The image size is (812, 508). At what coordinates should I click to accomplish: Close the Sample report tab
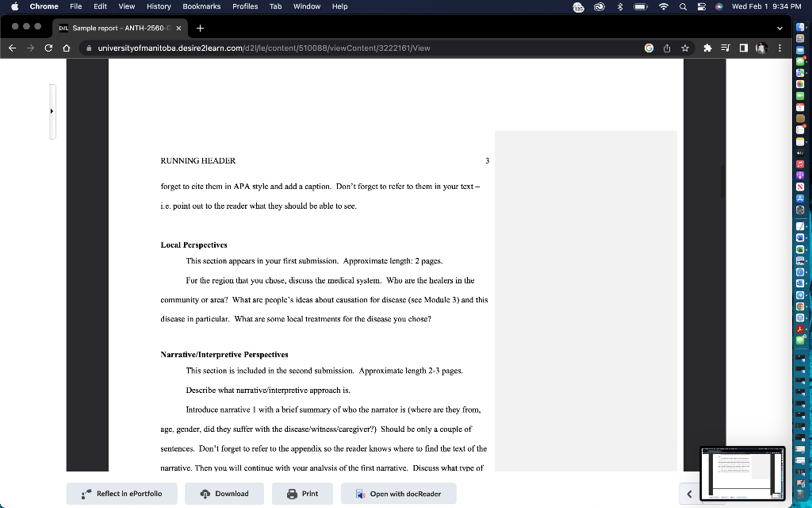click(178, 27)
